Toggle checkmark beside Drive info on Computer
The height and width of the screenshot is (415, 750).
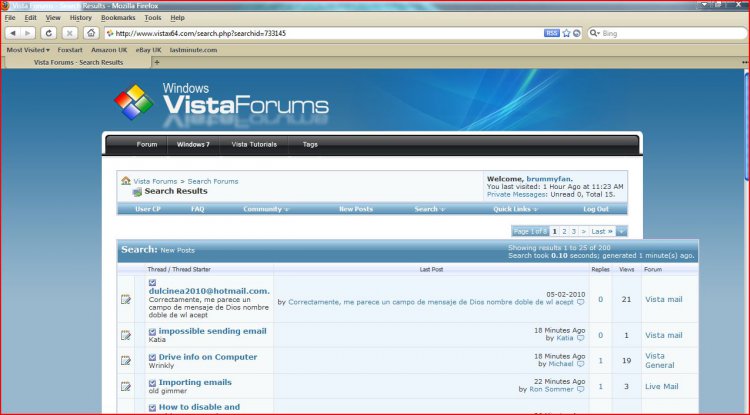tap(152, 357)
